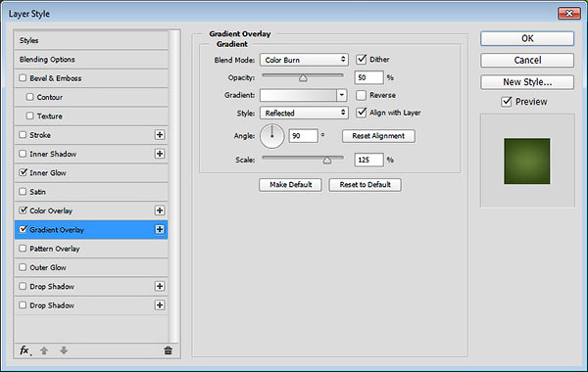Open the Style dropdown showing Reflected
This screenshot has width=588, height=372.
tap(304, 113)
